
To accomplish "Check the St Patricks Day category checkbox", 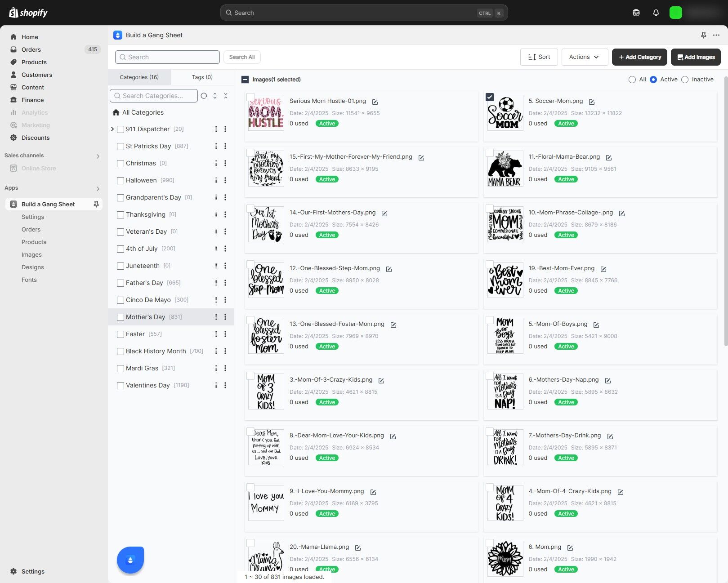I will 120,146.
